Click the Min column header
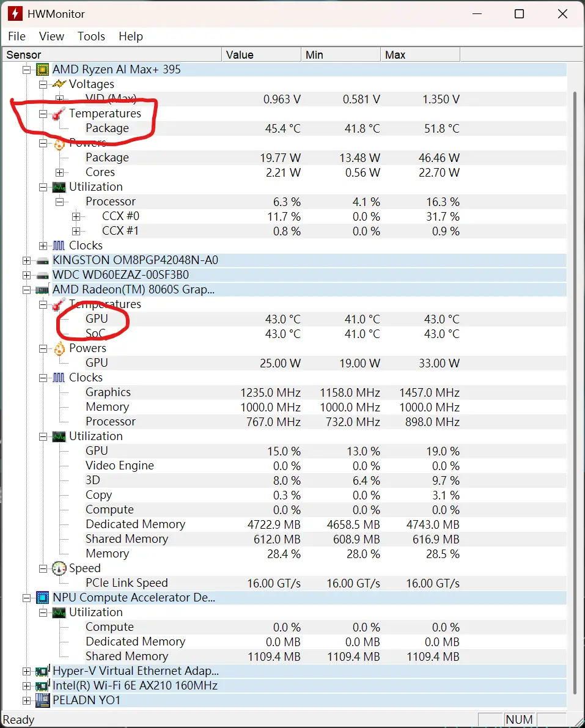 340,55
